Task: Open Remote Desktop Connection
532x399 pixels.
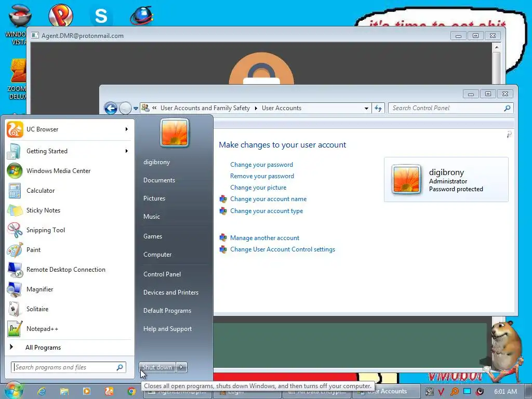Action: [x=69, y=270]
